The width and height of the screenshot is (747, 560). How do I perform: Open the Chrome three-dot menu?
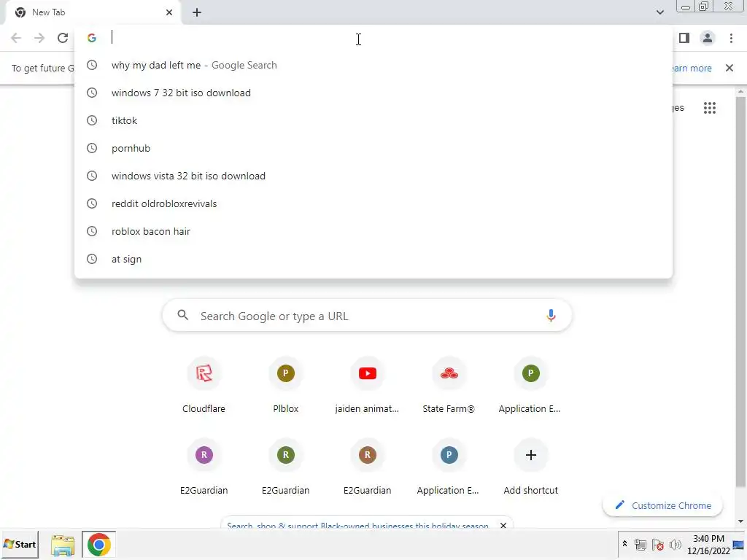point(731,38)
